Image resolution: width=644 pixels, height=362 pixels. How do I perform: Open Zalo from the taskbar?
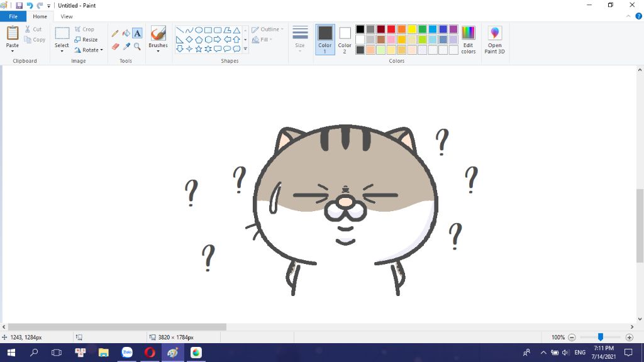pos(127,353)
